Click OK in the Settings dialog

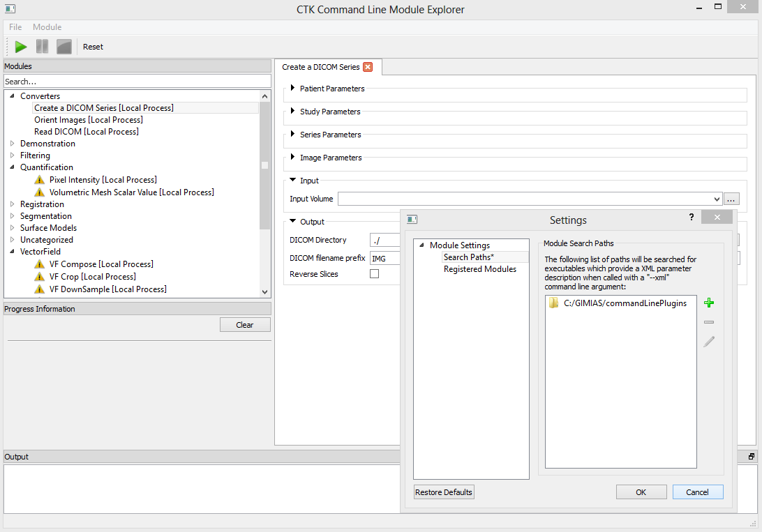point(641,492)
